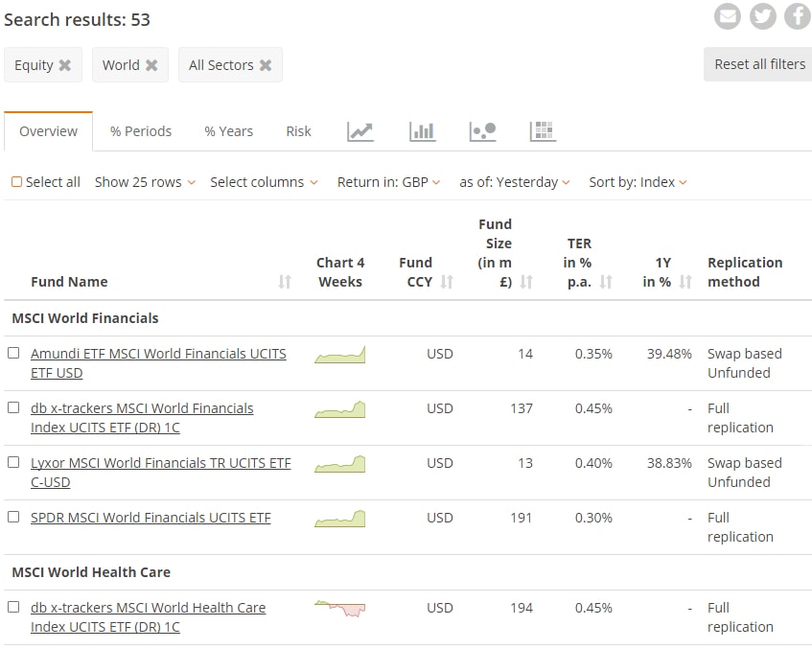Open the Sort by: Index dropdown

click(638, 182)
